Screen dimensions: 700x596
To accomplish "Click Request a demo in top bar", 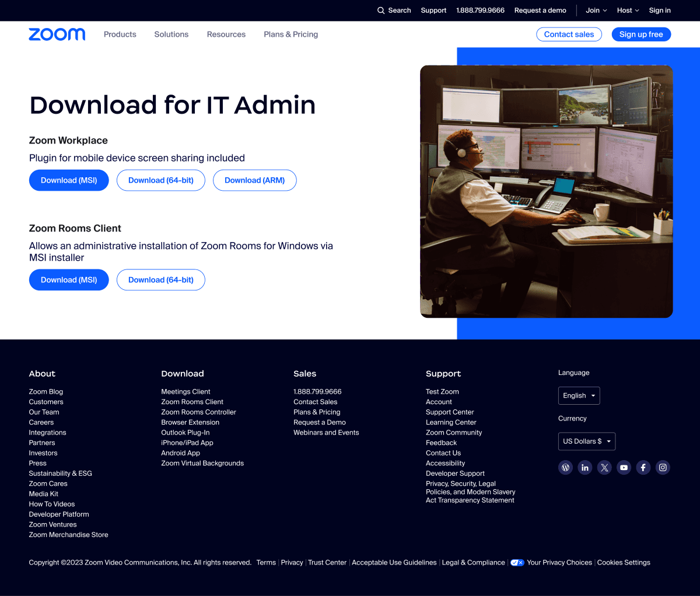I will pyautogui.click(x=540, y=10).
